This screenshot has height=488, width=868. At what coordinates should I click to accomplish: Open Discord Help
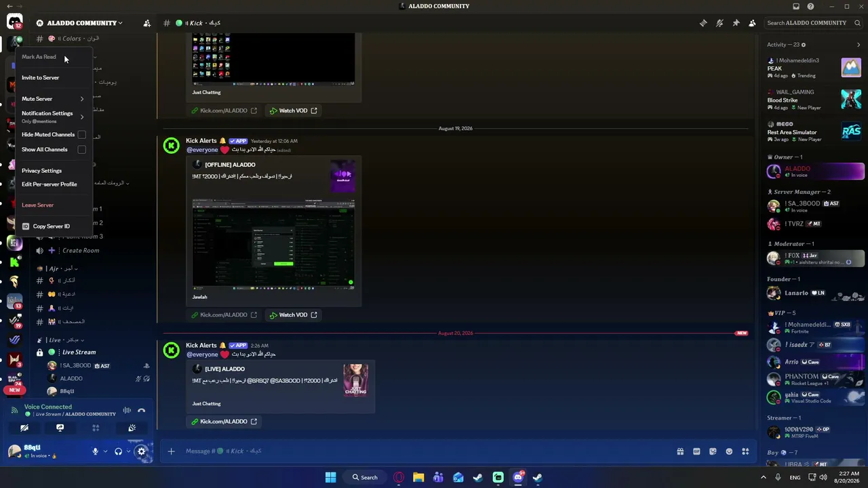810,7
